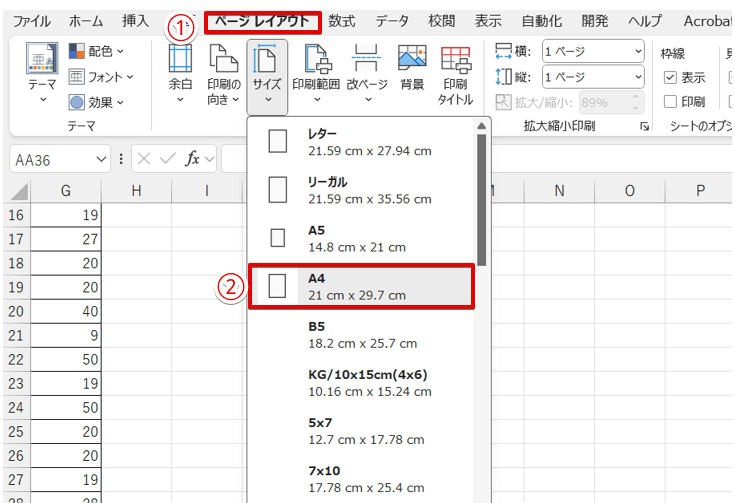The width and height of the screenshot is (735, 503).
Task: Open the テーマ (Themes) gallery
Action: click(x=42, y=73)
